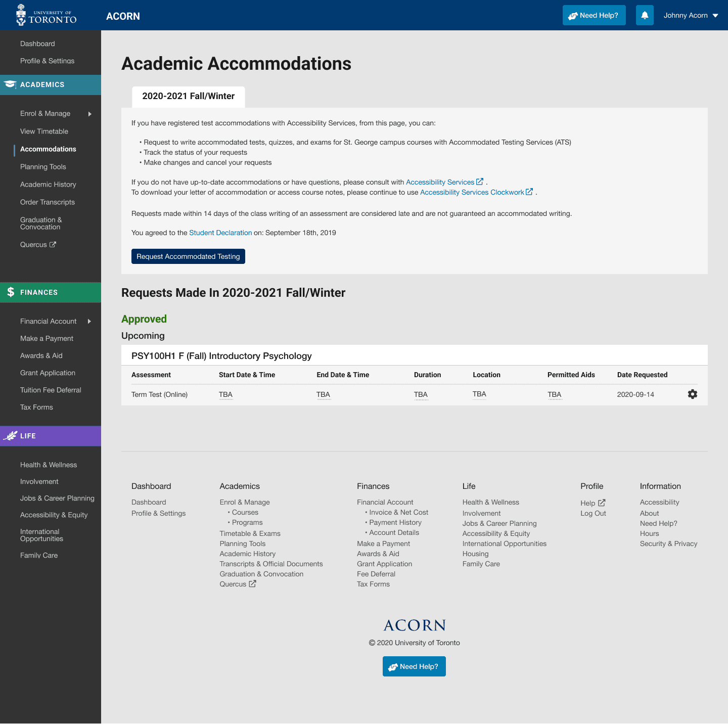Click the ACORN footer logo
728x724 pixels.
[415, 625]
